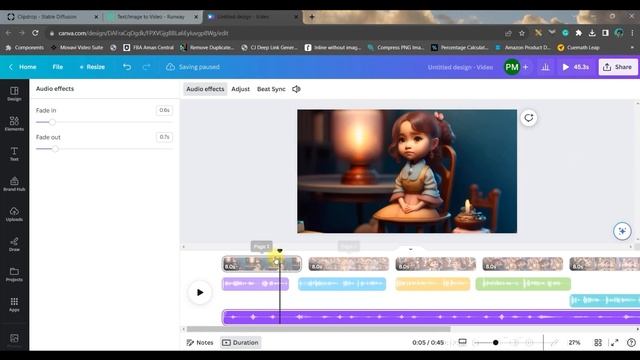Move the timeline zoom slider handle
The height and width of the screenshot is (360, 640).
495,342
